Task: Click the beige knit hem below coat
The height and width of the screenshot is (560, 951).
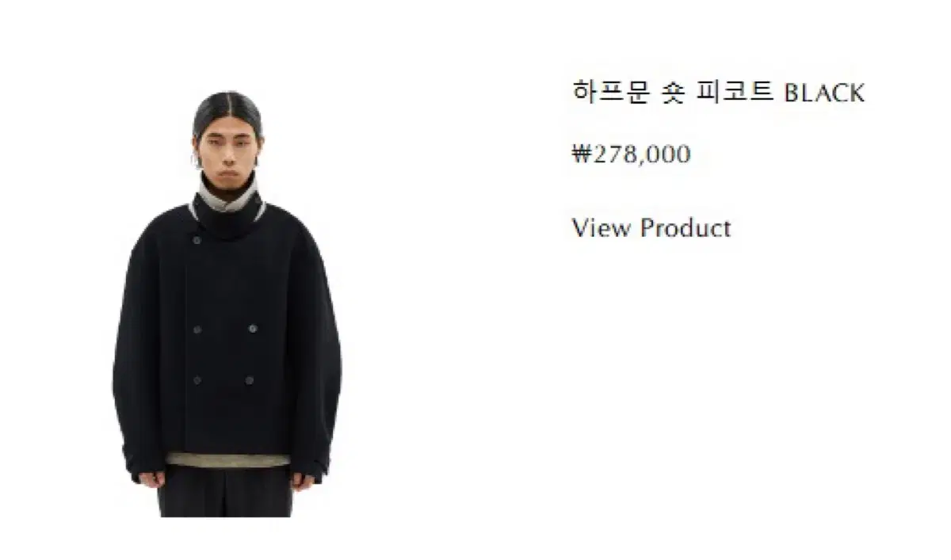Action: tap(227, 459)
